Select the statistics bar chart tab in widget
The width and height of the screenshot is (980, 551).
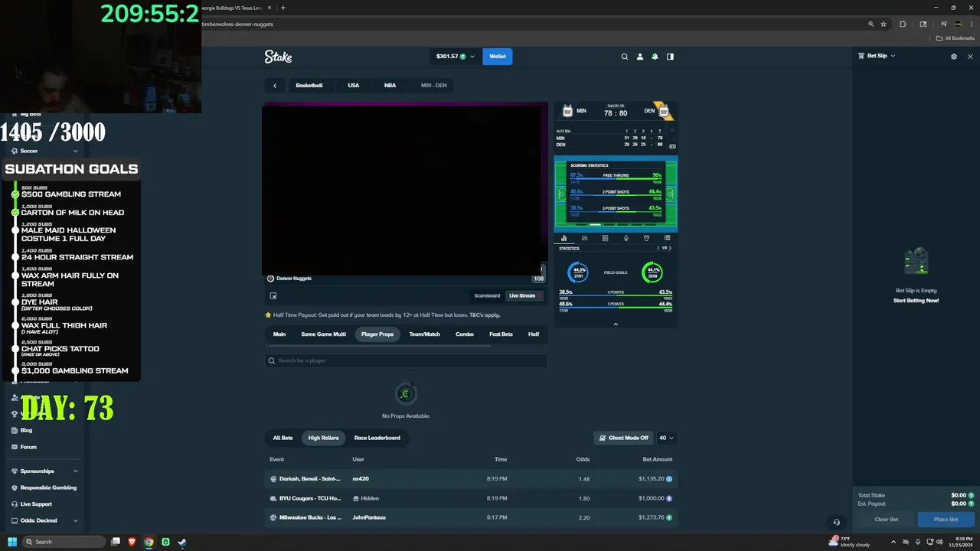pos(563,238)
